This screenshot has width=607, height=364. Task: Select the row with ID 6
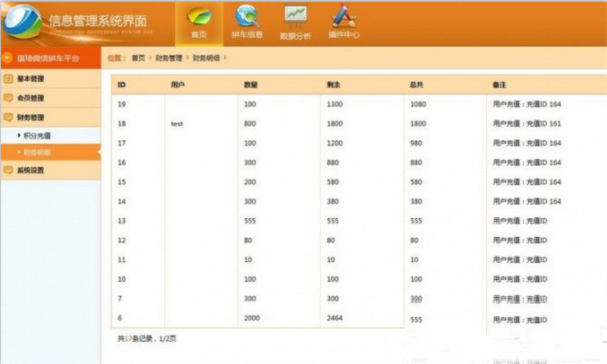(x=358, y=318)
